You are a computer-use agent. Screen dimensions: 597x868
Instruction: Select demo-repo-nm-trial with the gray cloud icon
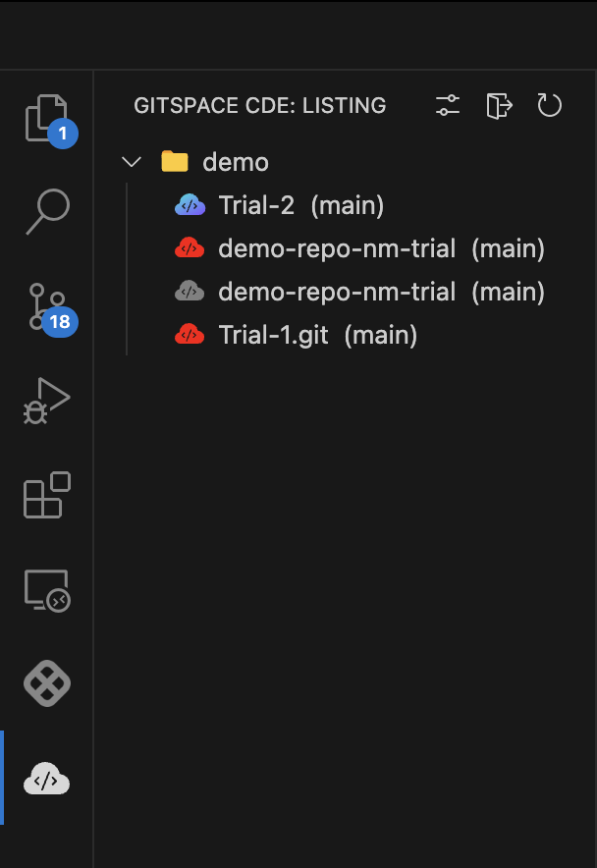381,292
